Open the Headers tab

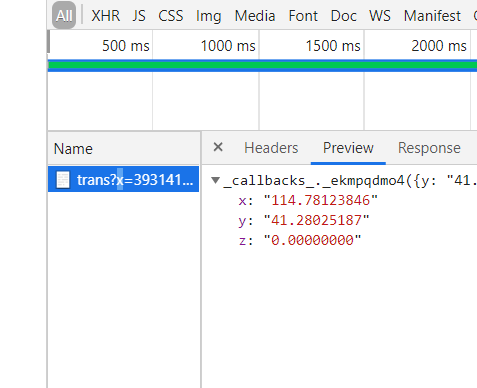271,148
